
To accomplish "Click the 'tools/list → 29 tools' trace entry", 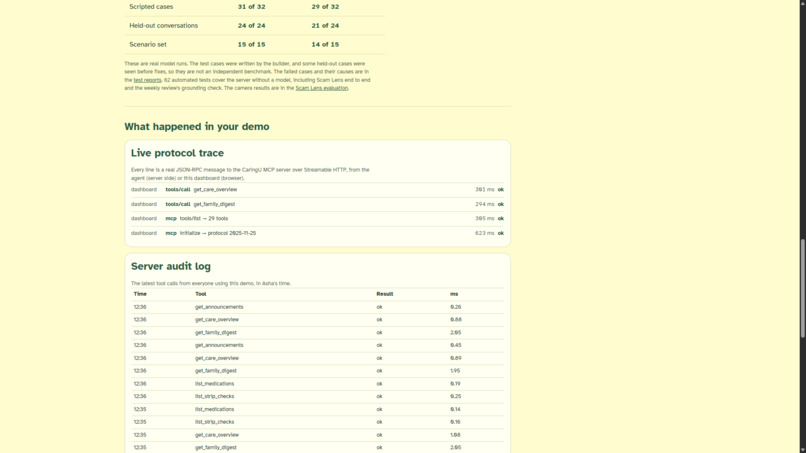I will [x=204, y=219].
